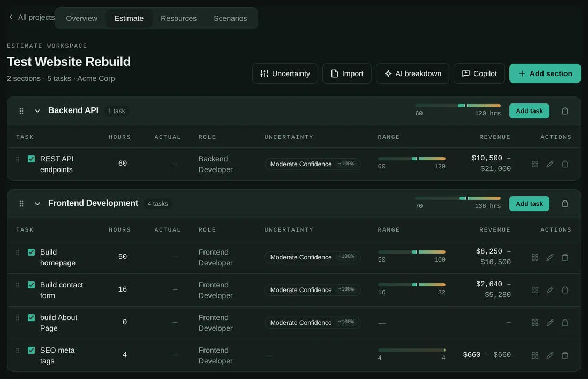
Task: Add a new section
Action: [545, 73]
